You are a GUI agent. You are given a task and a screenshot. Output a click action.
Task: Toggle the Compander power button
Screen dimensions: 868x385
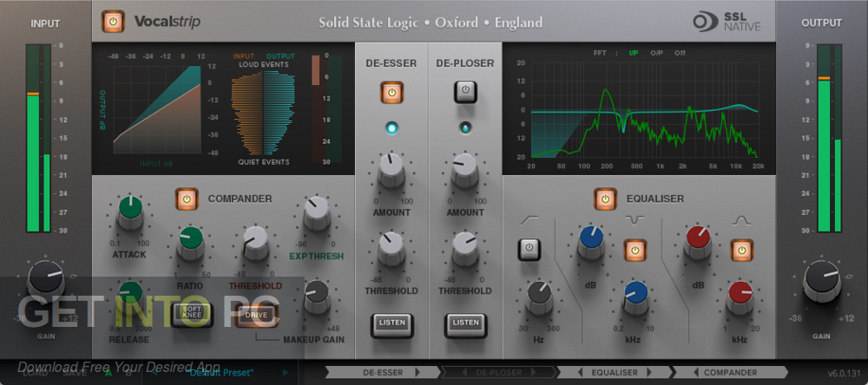point(187,199)
